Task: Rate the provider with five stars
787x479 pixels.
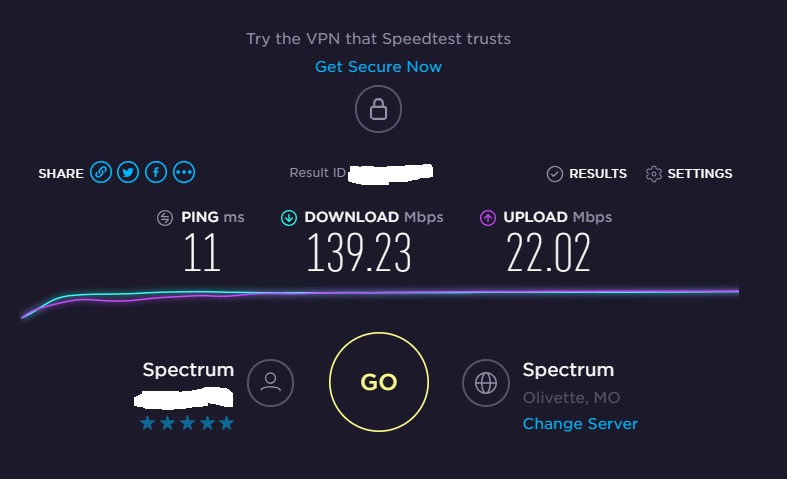Action: pos(227,424)
